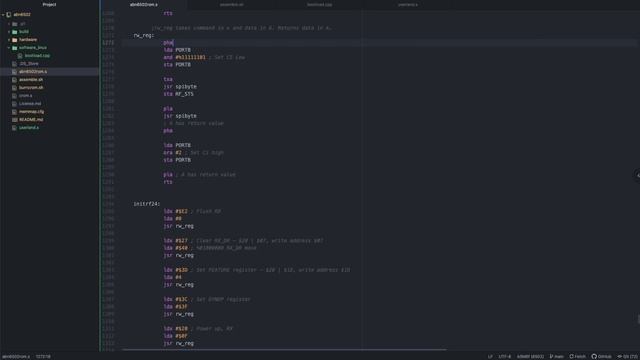640x360 pixels.
Task: Open assemble.sh from the project tree
Action: tap(31, 80)
